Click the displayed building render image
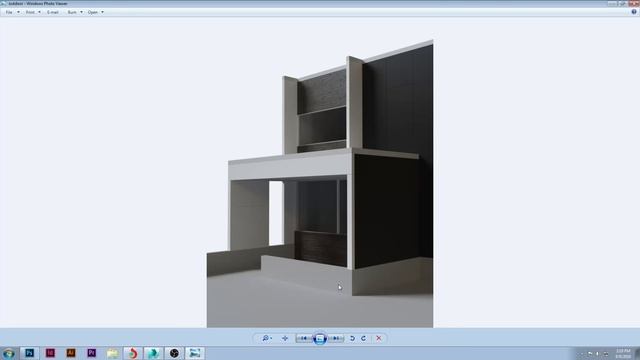This screenshot has width=640, height=360. [320, 183]
